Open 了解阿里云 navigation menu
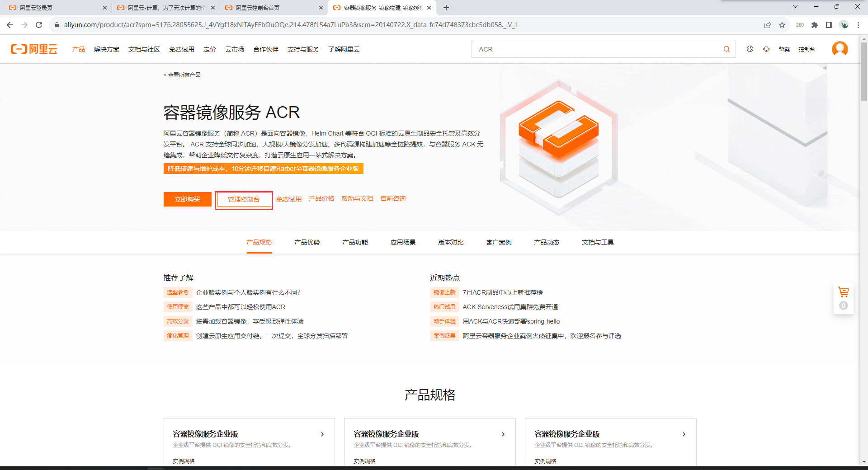868x470 pixels. point(344,49)
